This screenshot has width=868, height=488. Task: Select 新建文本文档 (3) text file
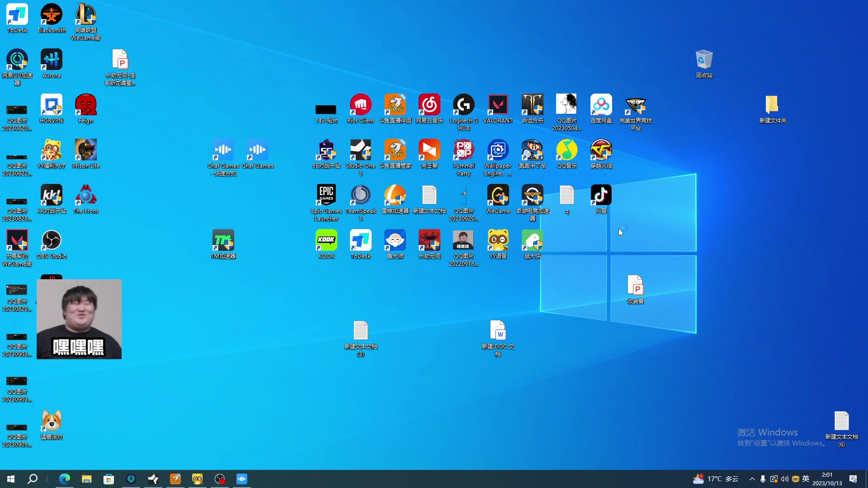tap(361, 338)
